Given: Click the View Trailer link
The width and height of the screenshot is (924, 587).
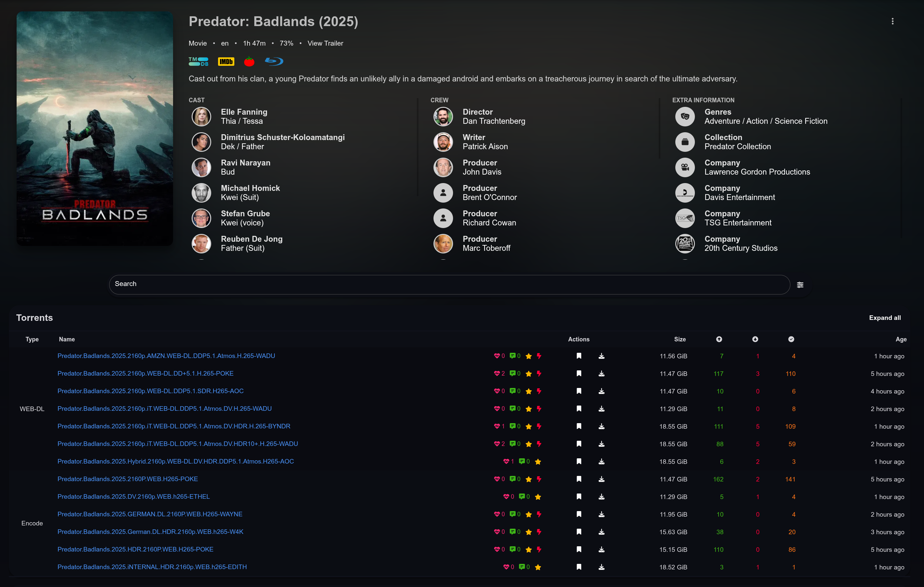Looking at the screenshot, I should (x=325, y=43).
